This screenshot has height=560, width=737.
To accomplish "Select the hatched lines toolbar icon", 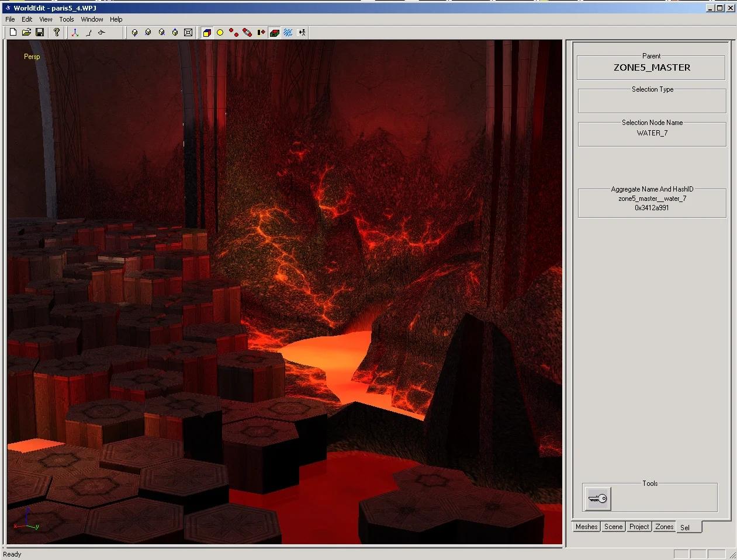I will (x=288, y=32).
